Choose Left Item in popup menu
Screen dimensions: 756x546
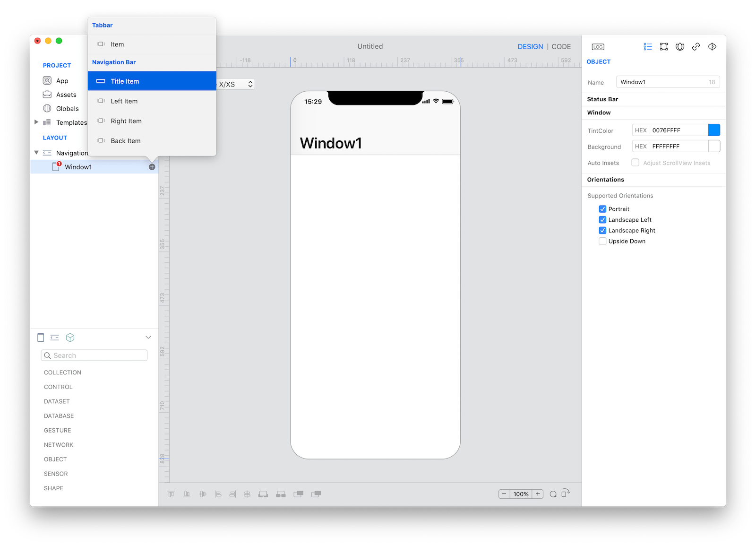click(152, 101)
